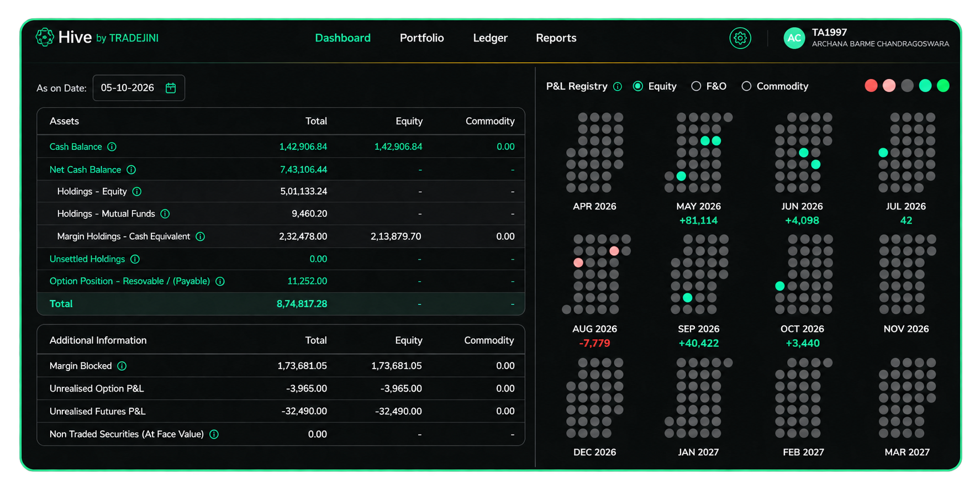980x490 pixels.
Task: Select the Commodity radio button
Action: 746,86
